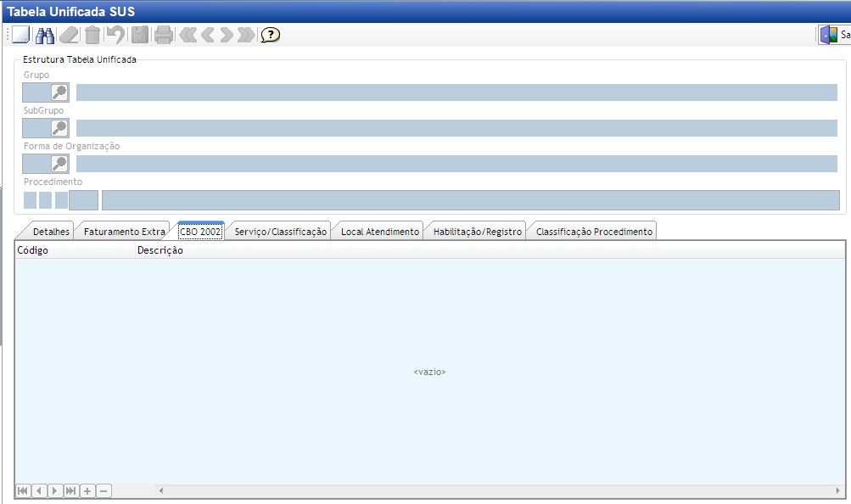The height and width of the screenshot is (504, 851).
Task: Click the Código column header
Action: (75, 250)
